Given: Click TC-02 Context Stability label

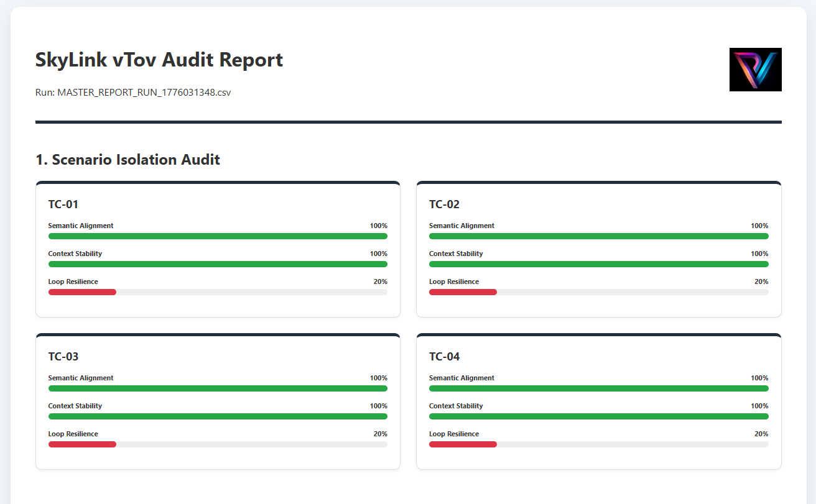Looking at the screenshot, I should coord(456,254).
